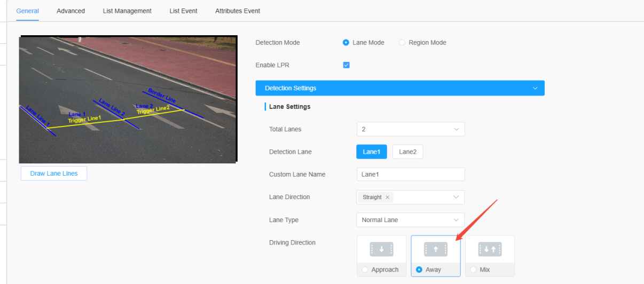Choose the Away radio button

419,270
